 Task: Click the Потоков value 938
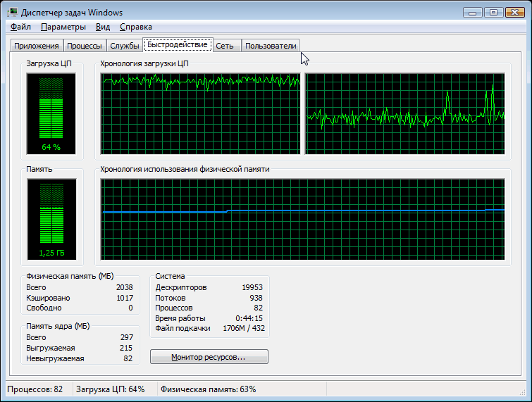pyautogui.click(x=256, y=298)
